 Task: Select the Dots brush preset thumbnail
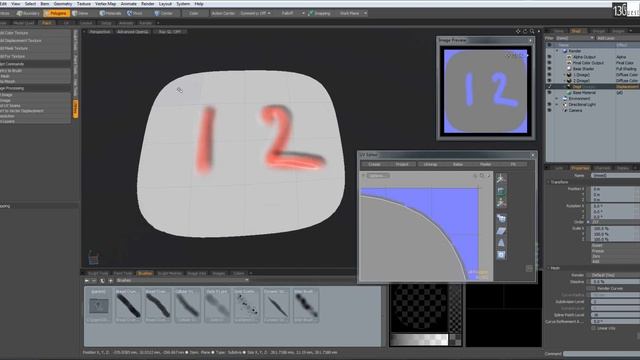[x=246, y=305]
